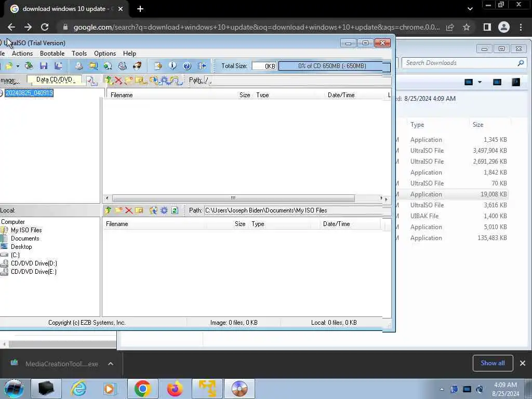Click the Register/Order Now toolbar icon
The height and width of the screenshot is (399, 532).
pos(158,66)
